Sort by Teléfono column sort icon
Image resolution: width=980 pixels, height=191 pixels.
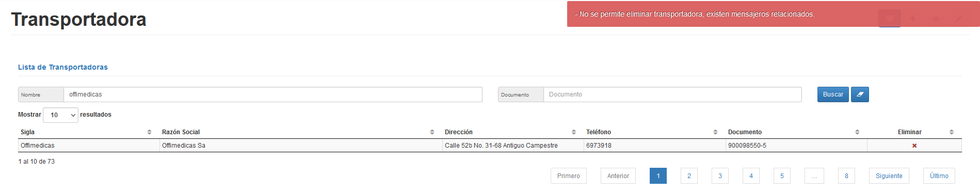click(715, 132)
